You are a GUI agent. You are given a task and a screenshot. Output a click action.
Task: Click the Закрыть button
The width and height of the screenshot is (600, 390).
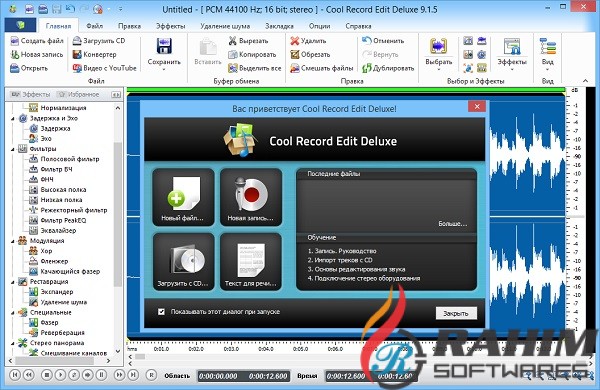coord(456,313)
